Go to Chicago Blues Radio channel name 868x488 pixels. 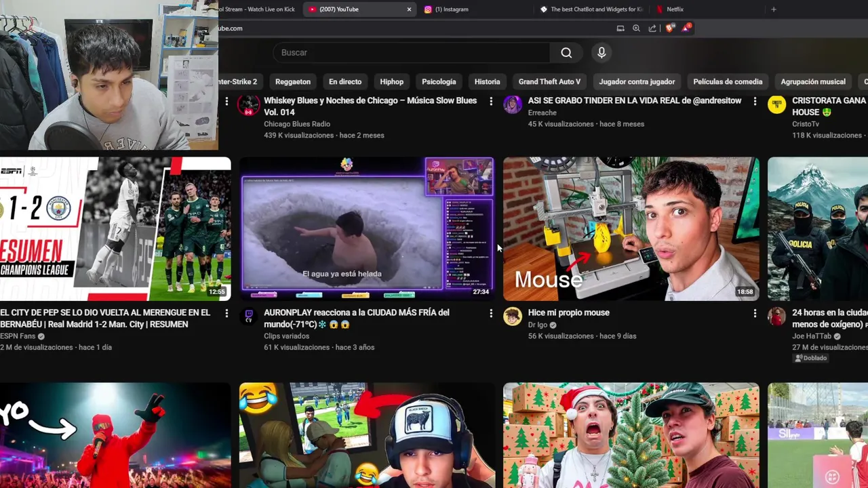[297, 124]
